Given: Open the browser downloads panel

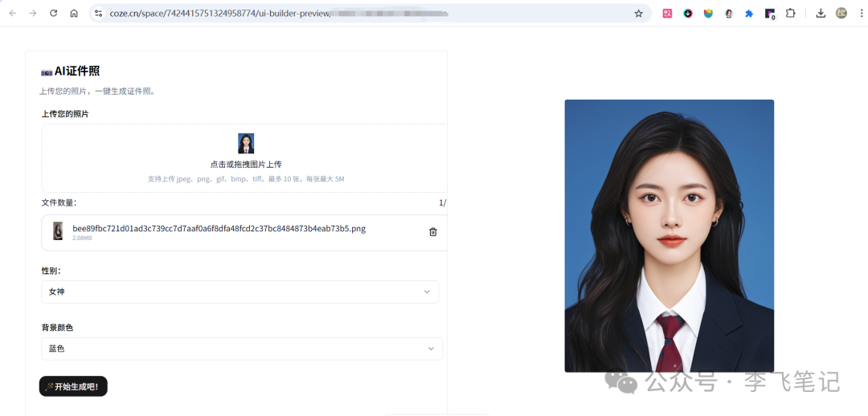Looking at the screenshot, I should click(x=821, y=13).
